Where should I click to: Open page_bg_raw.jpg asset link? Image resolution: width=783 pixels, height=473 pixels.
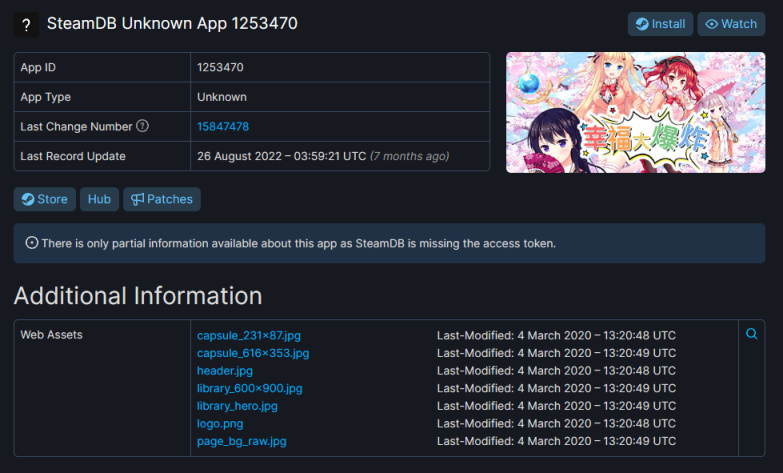(x=242, y=441)
